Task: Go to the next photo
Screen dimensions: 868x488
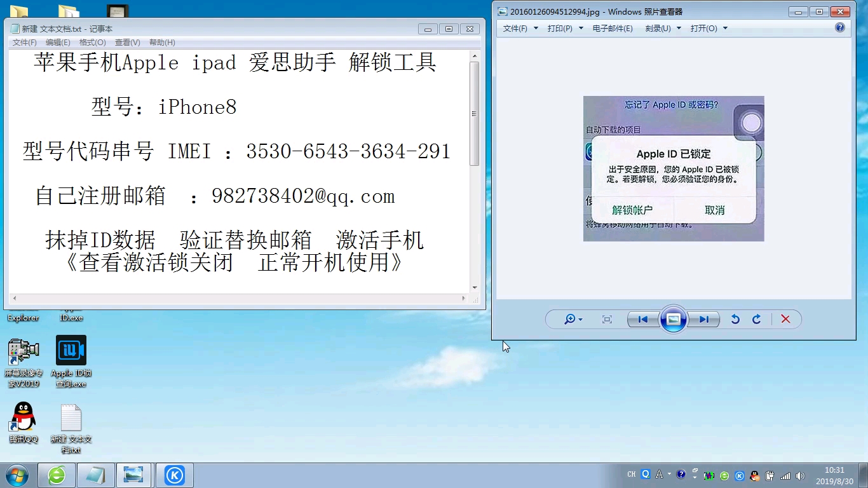Action: click(x=704, y=320)
